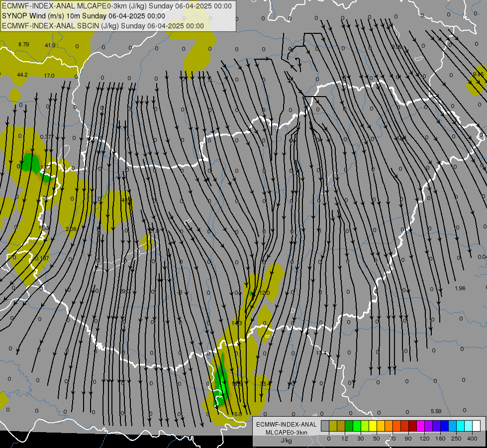Image resolution: width=487 pixels, height=448 pixels.
Task: Click the map value 0.377
Action: pyautogui.click(x=47, y=137)
